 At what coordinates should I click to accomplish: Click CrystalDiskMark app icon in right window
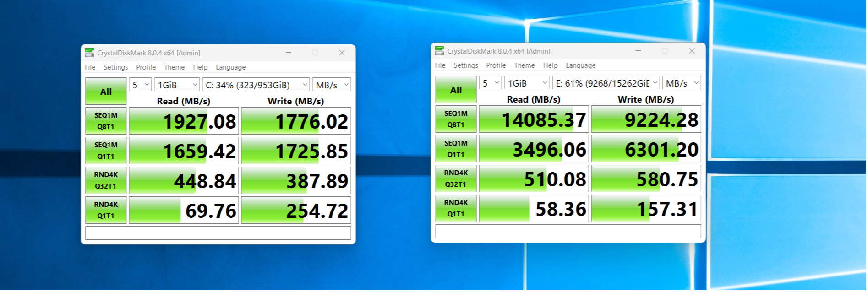[440, 51]
